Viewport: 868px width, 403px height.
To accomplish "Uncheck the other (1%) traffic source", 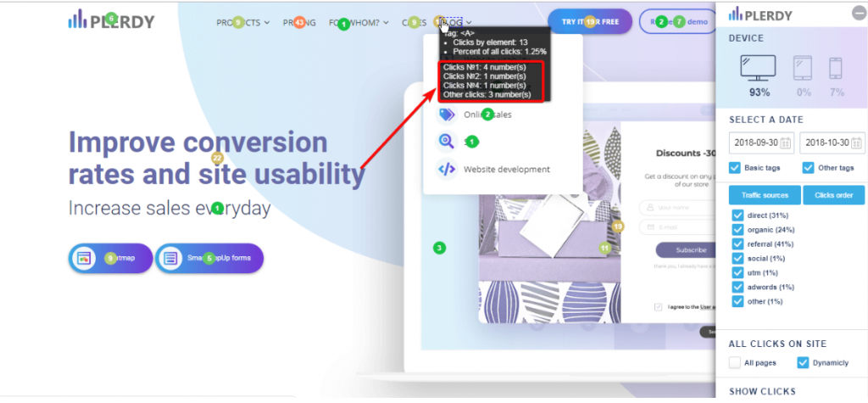I will click(x=737, y=301).
